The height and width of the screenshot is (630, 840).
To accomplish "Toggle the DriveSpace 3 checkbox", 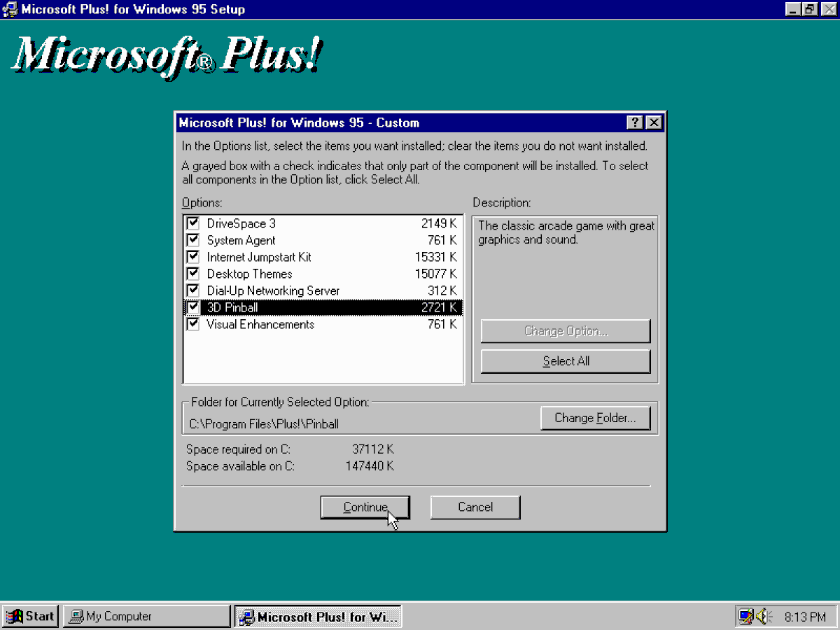I will 193,223.
